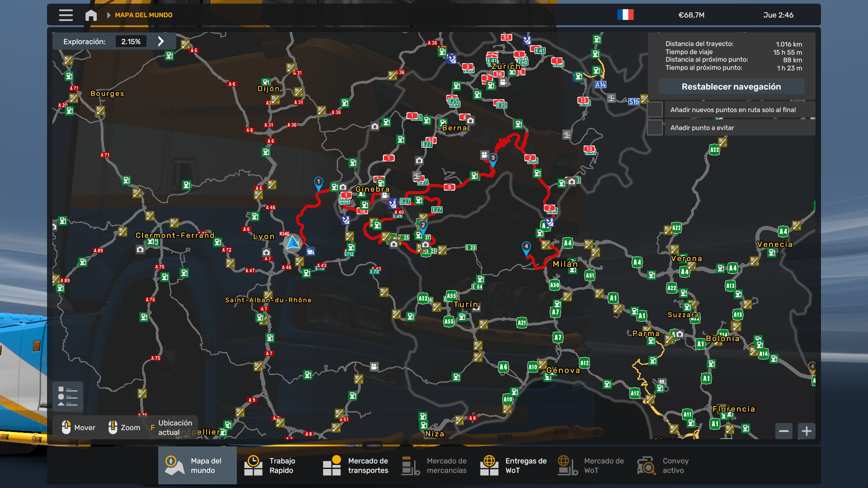Click waypoint marker 4 near Milán
This screenshot has width=868, height=488.
[x=526, y=247]
